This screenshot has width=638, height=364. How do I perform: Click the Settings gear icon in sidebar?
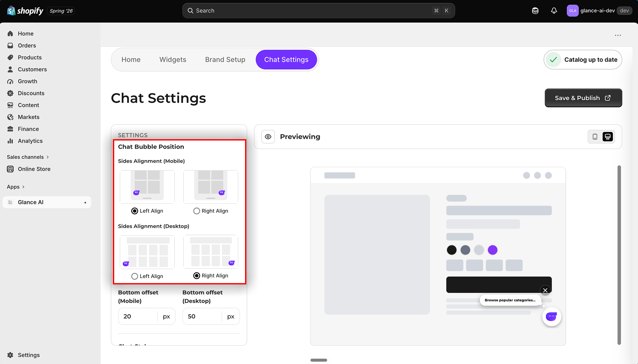[10, 355]
